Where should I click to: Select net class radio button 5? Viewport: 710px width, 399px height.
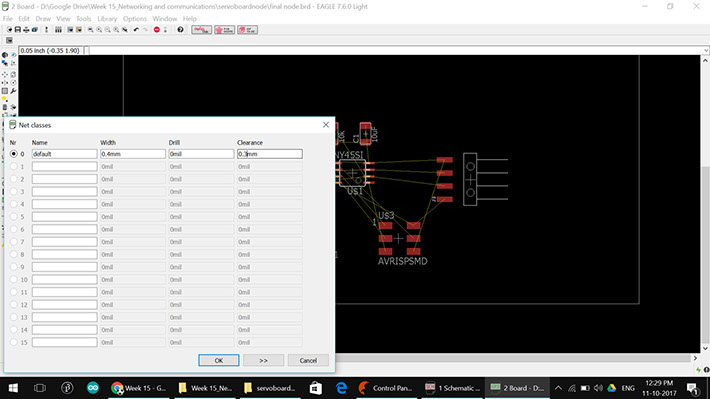pos(14,216)
